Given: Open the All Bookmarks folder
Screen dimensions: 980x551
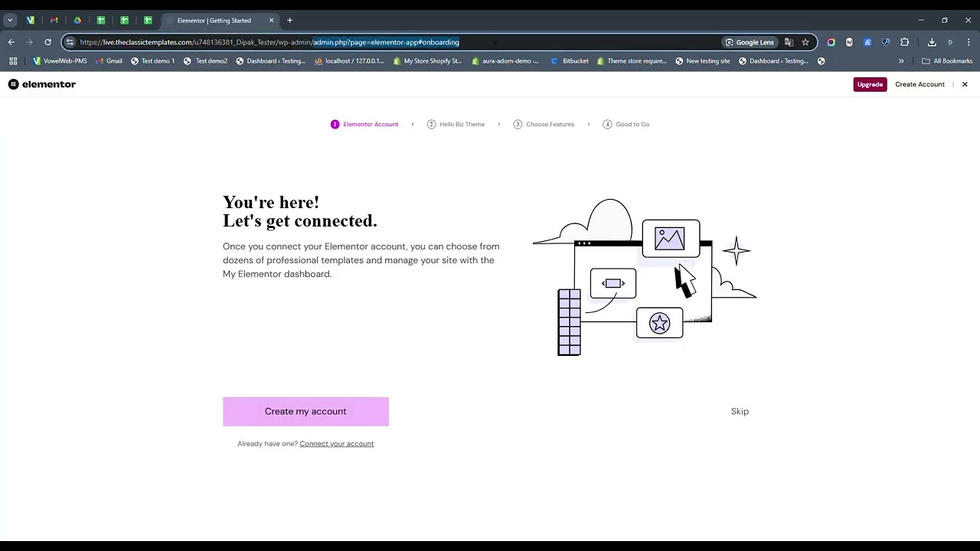Looking at the screenshot, I should click(x=947, y=61).
